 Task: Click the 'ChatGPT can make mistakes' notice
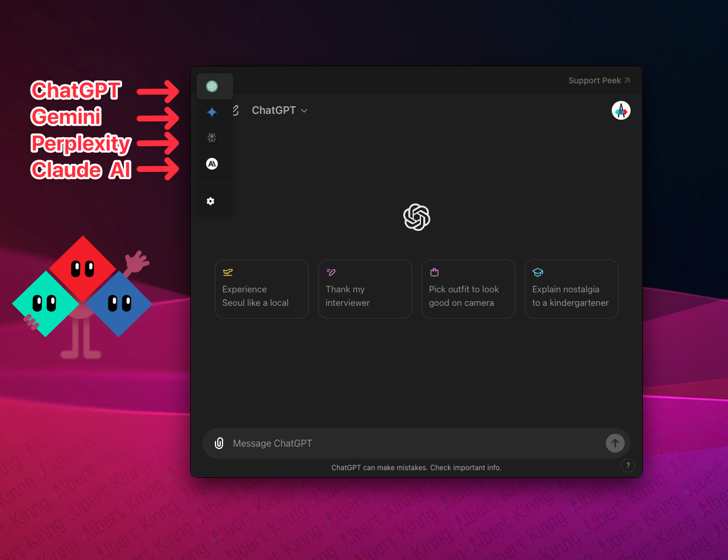416,468
